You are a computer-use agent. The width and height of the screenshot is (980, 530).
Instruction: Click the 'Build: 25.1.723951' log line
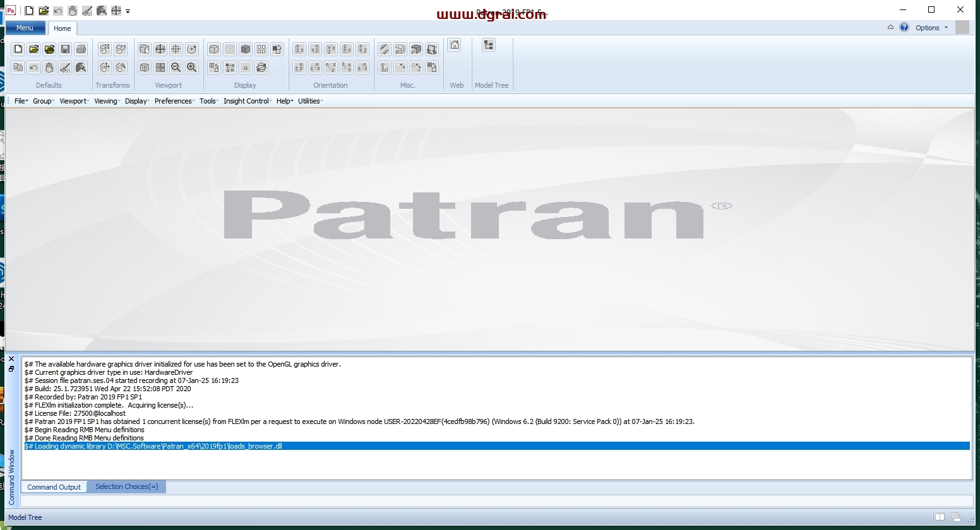pos(107,389)
